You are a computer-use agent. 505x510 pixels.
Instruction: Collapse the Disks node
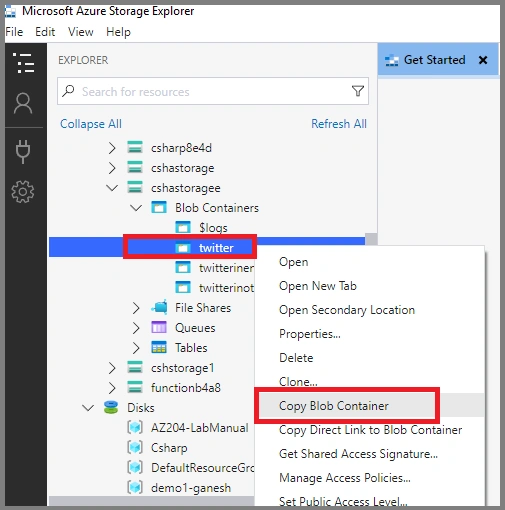point(88,408)
